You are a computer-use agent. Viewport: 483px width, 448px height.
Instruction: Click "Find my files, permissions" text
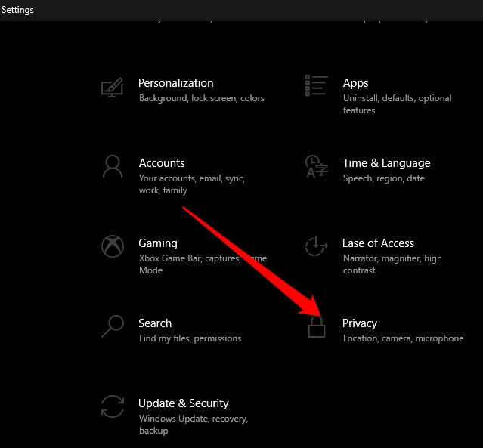[190, 338]
